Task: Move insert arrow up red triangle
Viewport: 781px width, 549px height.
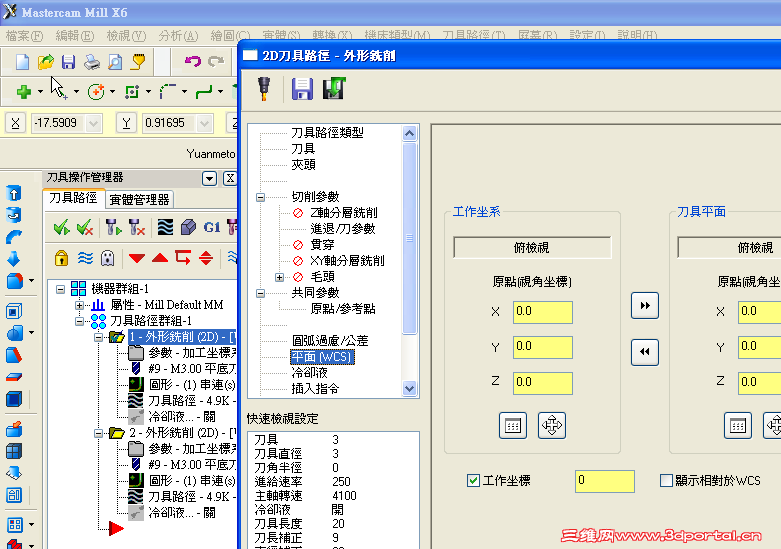Action: coord(160,258)
